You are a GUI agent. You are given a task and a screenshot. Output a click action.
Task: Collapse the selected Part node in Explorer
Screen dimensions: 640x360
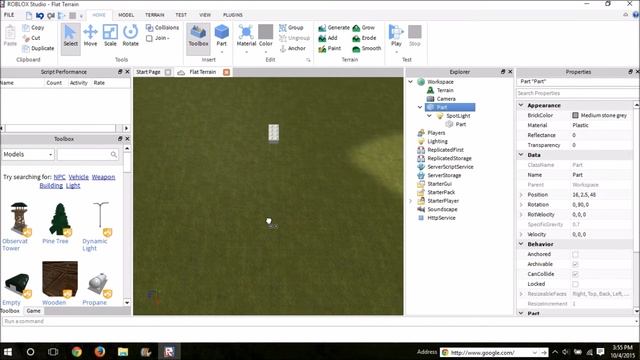[420, 107]
